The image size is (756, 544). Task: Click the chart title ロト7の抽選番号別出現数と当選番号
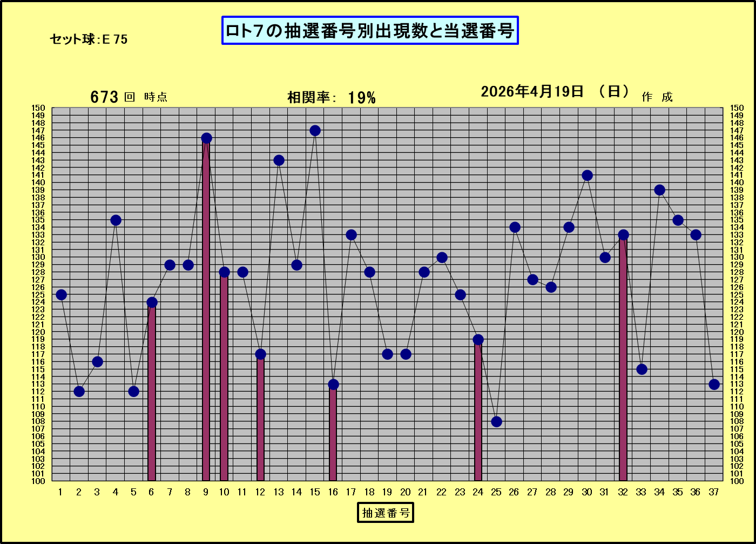(370, 31)
